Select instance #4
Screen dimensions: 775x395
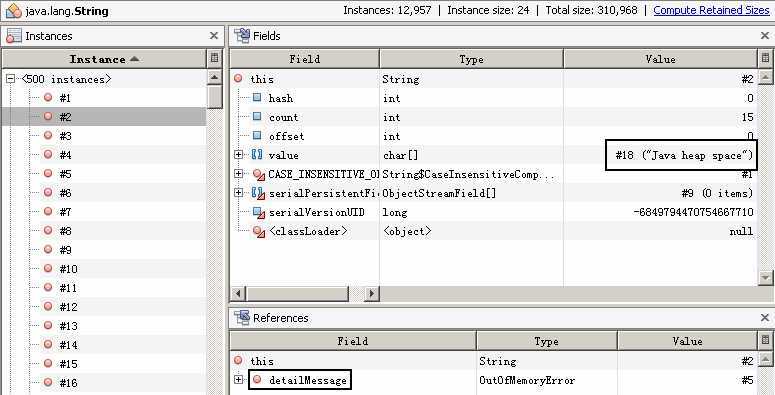tap(65, 155)
